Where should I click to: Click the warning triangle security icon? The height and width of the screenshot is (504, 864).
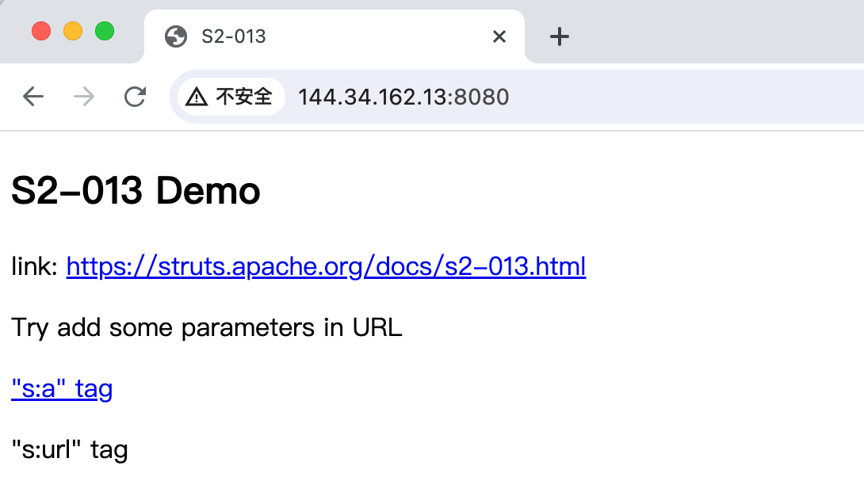click(x=197, y=97)
